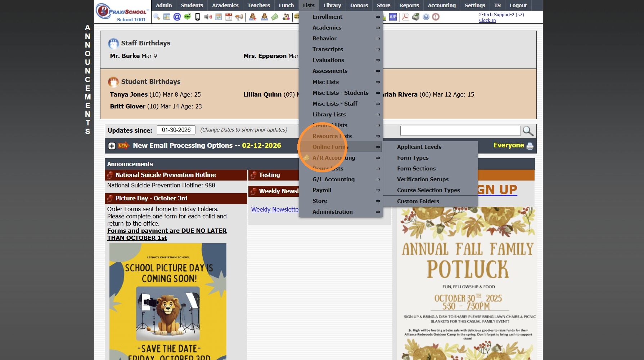Open the A/P accounts payable icon
The width and height of the screenshot is (644, 360).
tap(393, 17)
